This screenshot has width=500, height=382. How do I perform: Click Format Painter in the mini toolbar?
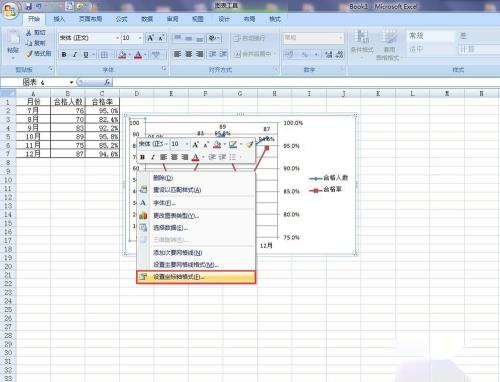click(x=249, y=144)
